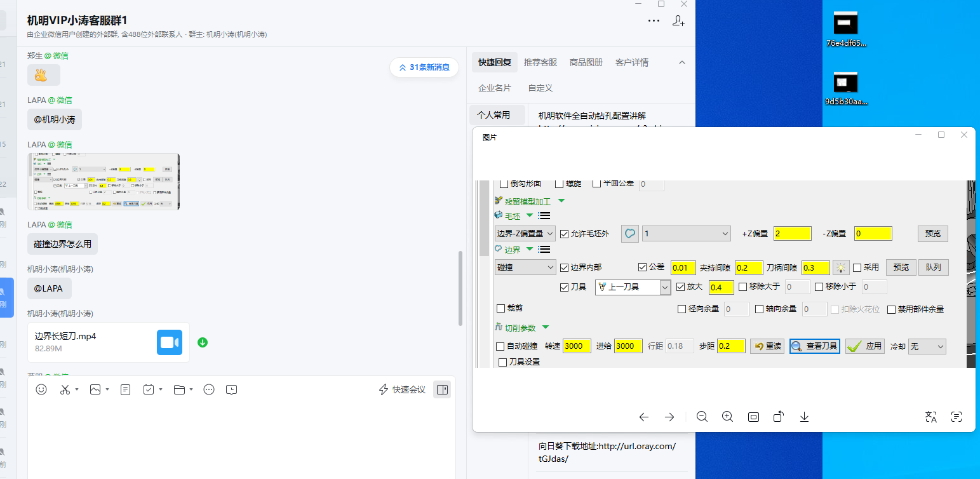Click the actual-size fit icon in the picture viewer
This screenshot has width=980, height=479.
point(753,417)
